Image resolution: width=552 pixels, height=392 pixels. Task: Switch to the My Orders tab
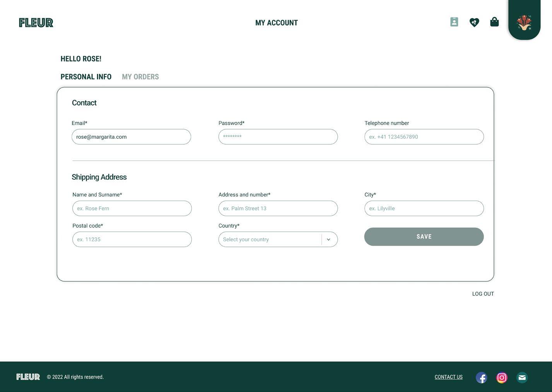[x=140, y=77]
